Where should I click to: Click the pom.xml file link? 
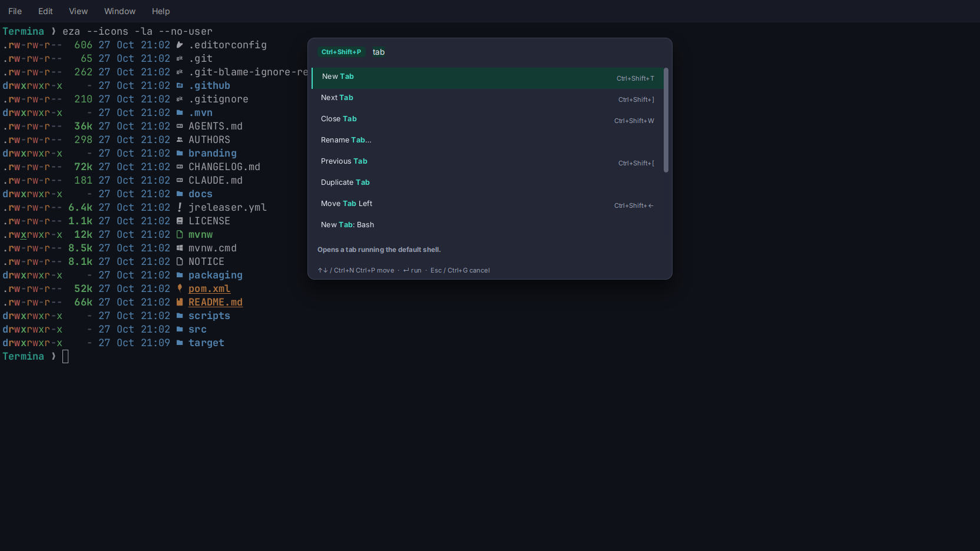coord(209,288)
